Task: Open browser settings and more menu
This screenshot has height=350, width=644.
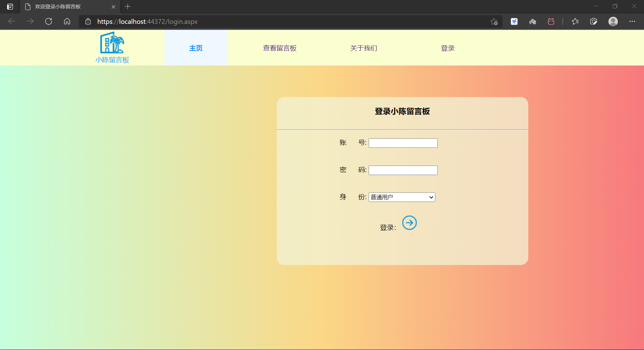Action: point(632,21)
